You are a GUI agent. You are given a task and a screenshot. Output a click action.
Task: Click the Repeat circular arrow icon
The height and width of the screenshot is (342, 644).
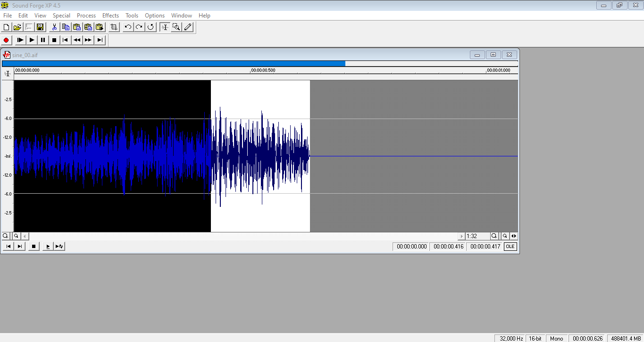[151, 27]
